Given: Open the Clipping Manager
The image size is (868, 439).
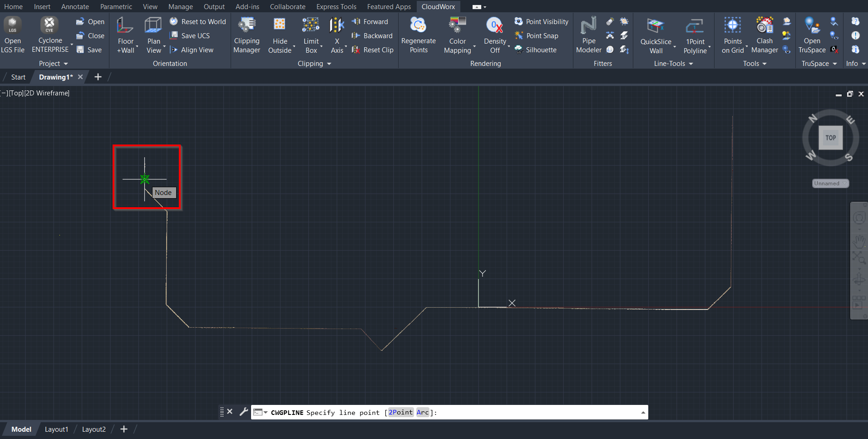Looking at the screenshot, I should coord(247,25).
